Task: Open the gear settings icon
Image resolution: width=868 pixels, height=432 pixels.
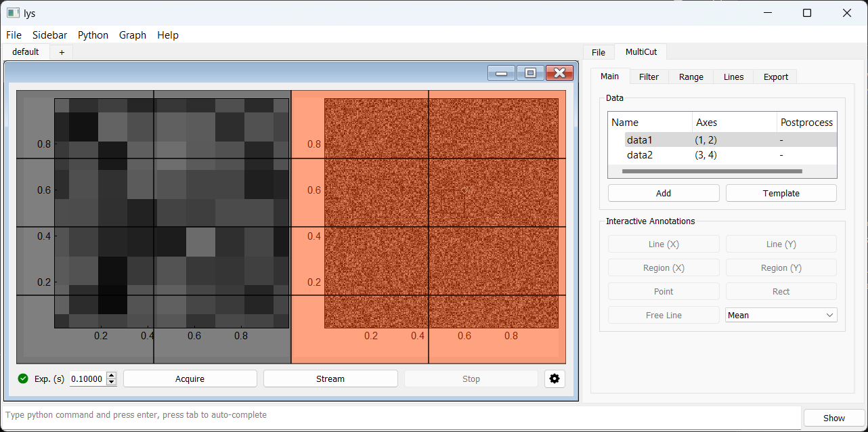Action: click(x=555, y=379)
